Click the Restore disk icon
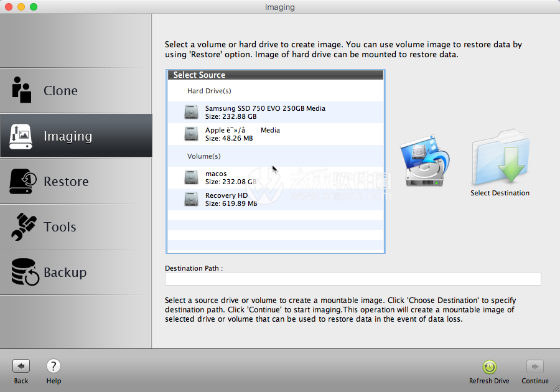Screen dimensions: 560x392 22,181
